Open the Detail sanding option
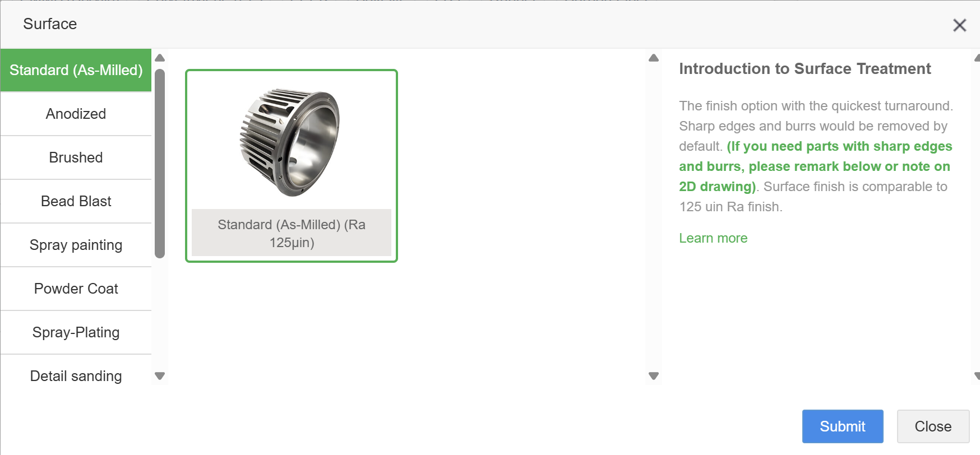The height and width of the screenshot is (455, 980). (76, 376)
